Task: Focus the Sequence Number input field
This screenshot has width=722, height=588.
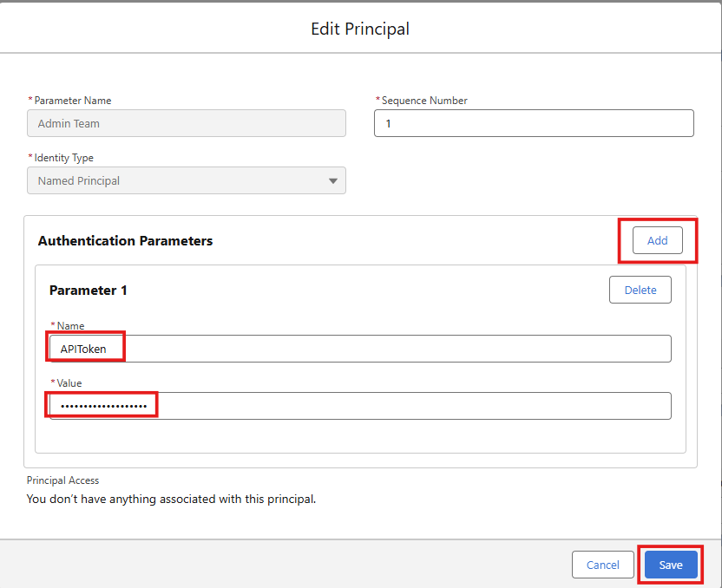Action: click(x=534, y=123)
